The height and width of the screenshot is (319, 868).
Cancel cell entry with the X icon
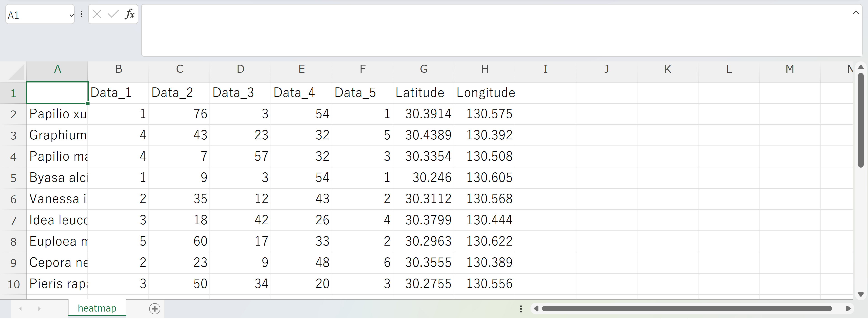pyautogui.click(x=97, y=14)
